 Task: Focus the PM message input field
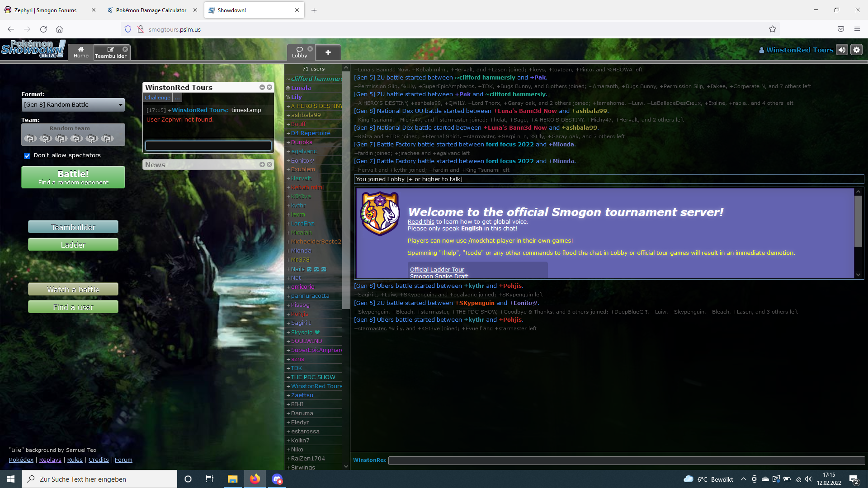[208, 145]
